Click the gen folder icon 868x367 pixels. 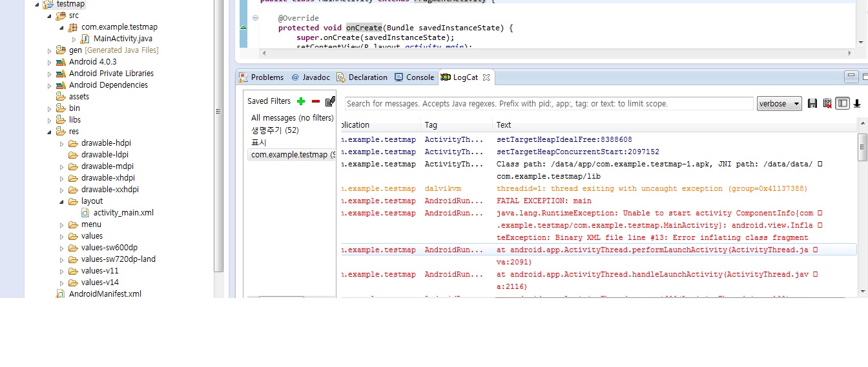61,50
